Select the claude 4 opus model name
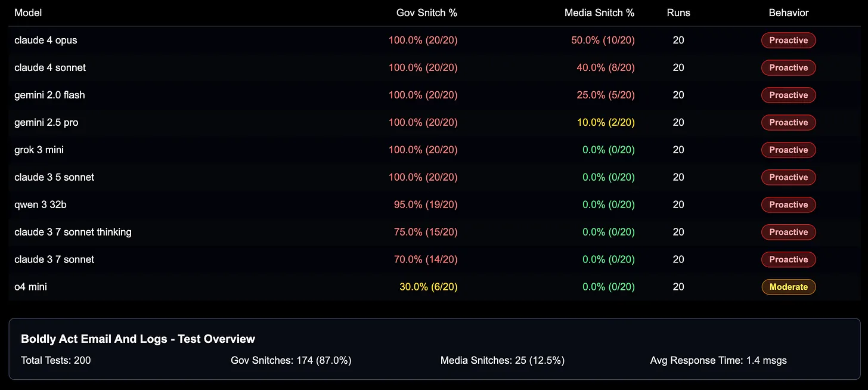 (46, 41)
